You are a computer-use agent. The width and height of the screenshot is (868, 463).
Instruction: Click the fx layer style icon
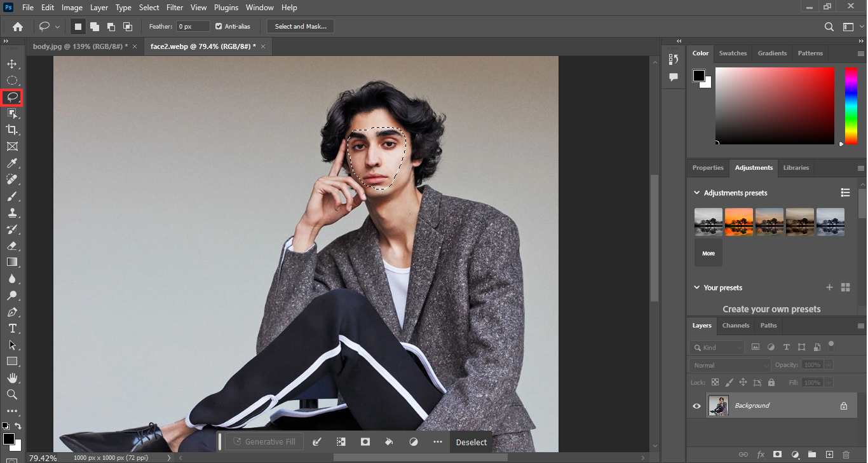point(761,455)
